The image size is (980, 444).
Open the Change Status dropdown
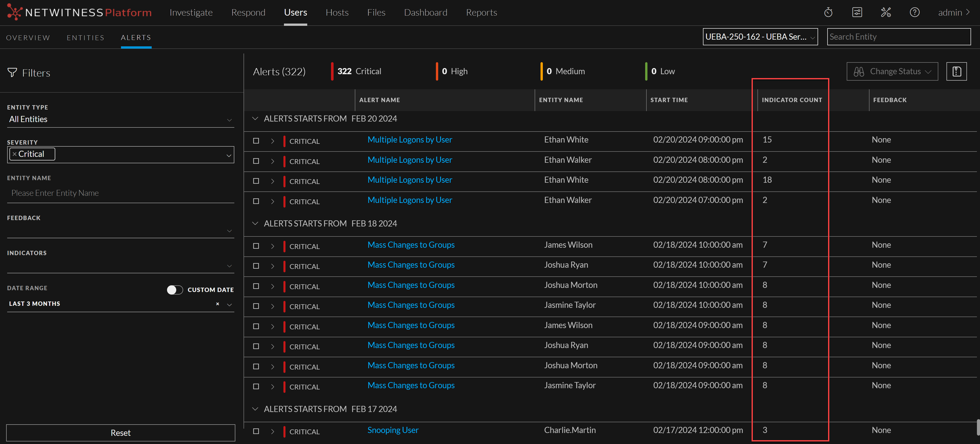tap(892, 71)
